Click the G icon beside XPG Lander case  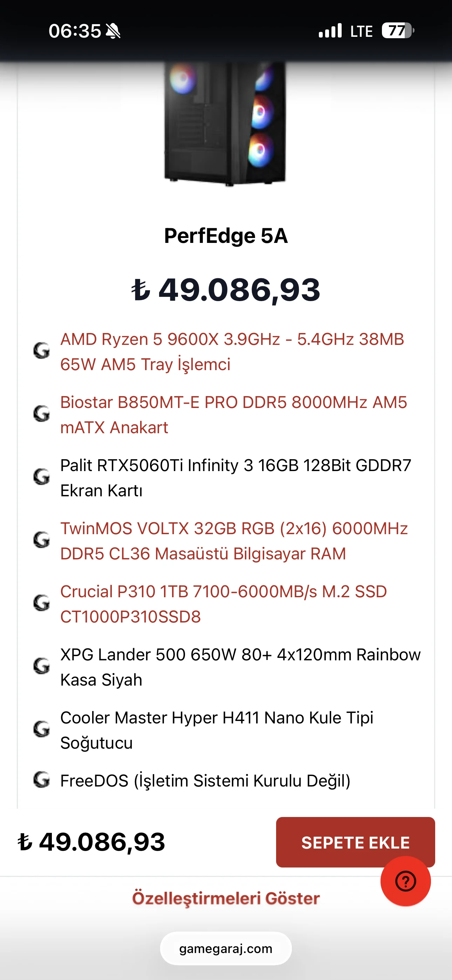(x=41, y=667)
